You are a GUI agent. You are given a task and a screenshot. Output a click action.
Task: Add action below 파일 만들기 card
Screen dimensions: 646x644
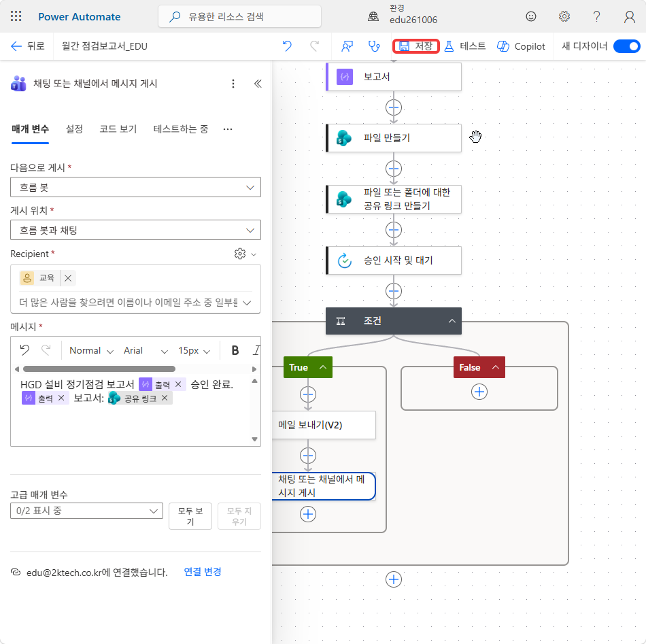coord(394,169)
